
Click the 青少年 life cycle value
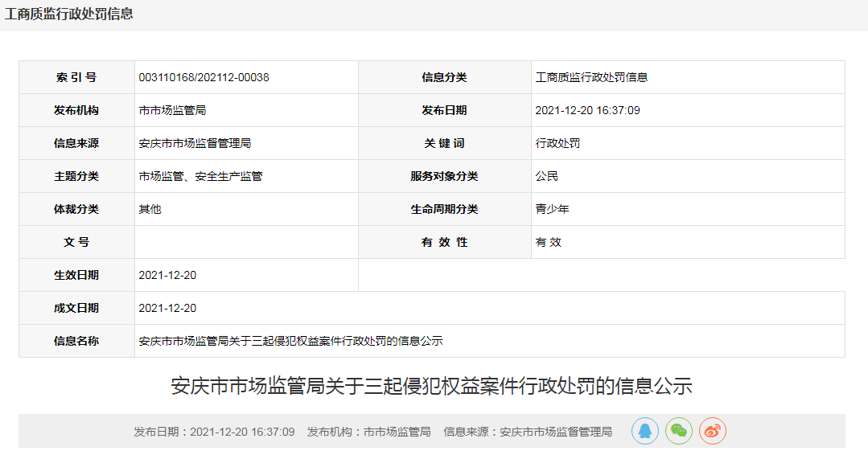552,209
